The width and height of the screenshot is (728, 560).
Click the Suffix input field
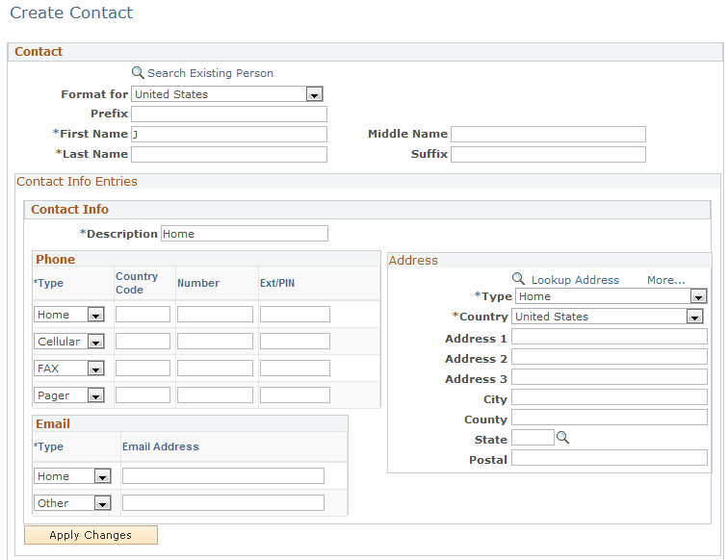(548, 155)
